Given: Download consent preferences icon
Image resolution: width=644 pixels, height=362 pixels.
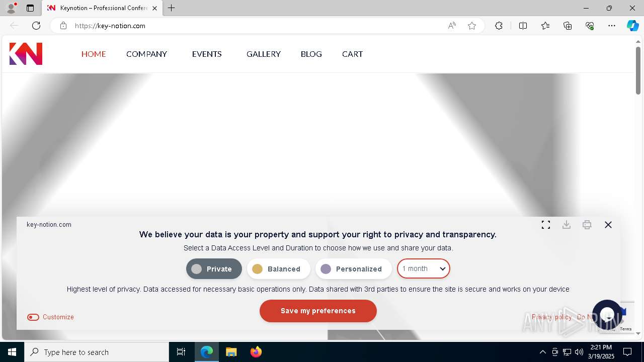Looking at the screenshot, I should [x=567, y=225].
